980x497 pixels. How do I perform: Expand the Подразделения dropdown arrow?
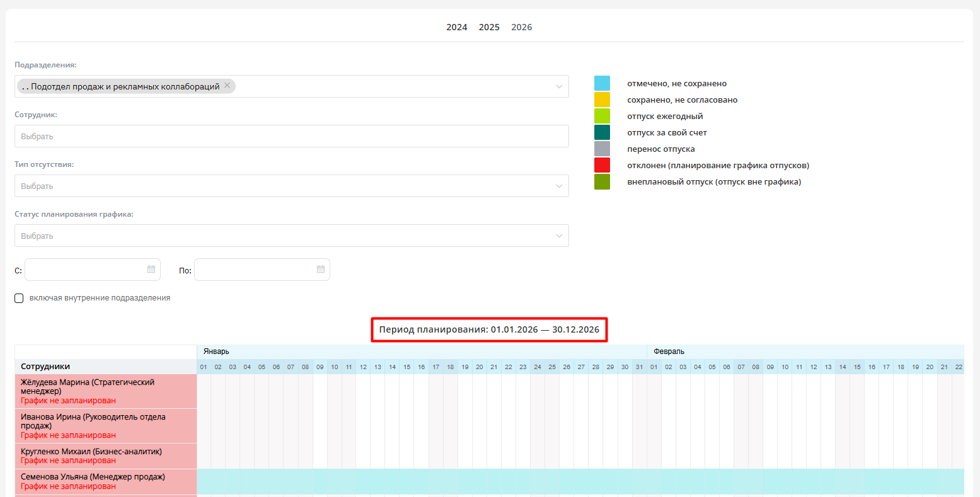tap(558, 87)
